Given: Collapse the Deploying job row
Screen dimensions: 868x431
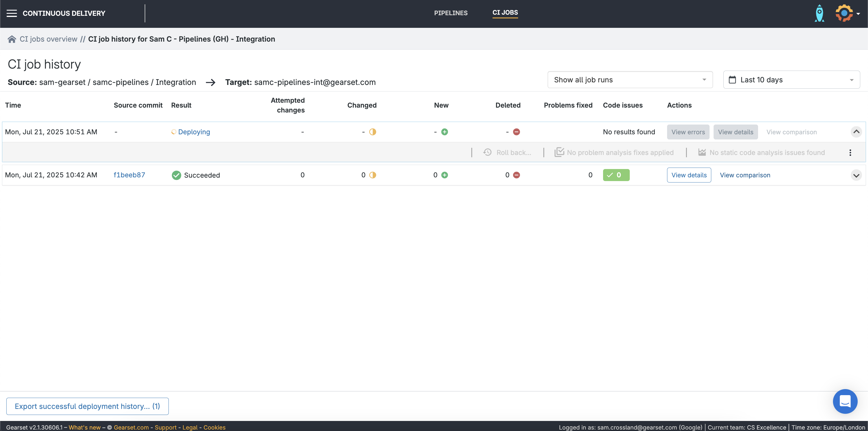Looking at the screenshot, I should [856, 132].
